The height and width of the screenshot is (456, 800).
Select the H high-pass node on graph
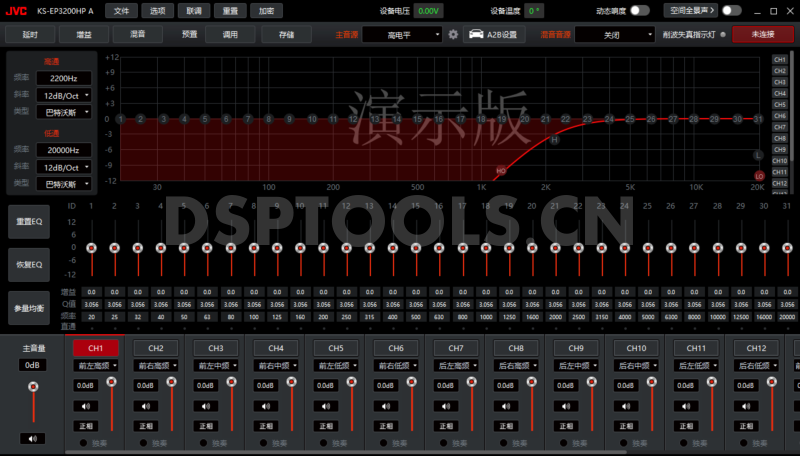[x=555, y=140]
